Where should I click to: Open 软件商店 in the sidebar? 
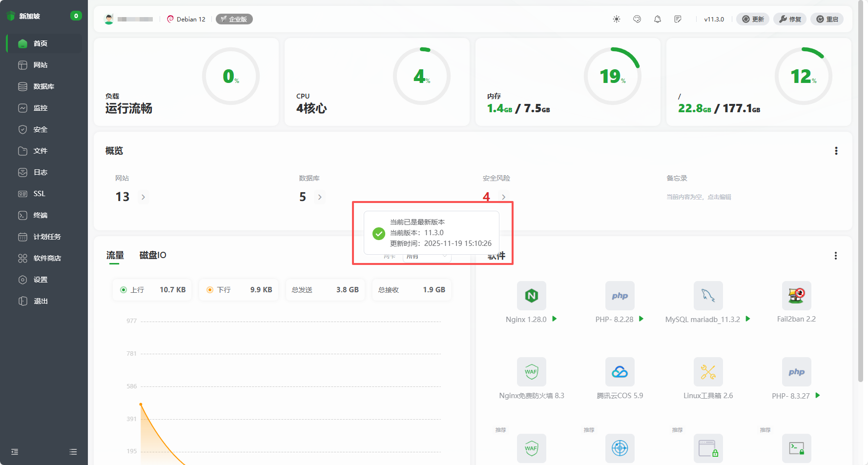[x=47, y=258]
